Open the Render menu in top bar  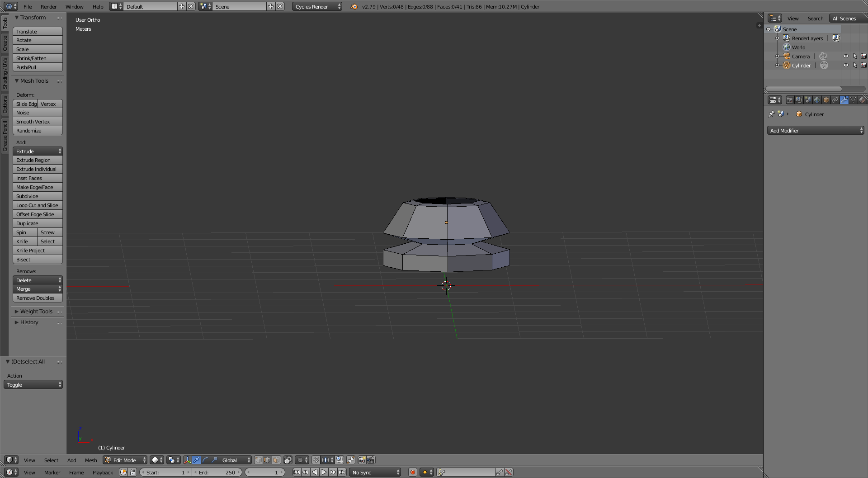[x=48, y=6]
